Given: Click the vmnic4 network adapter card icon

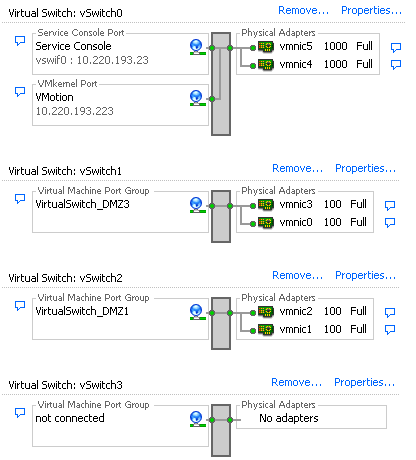Looking at the screenshot, I should point(266,64).
